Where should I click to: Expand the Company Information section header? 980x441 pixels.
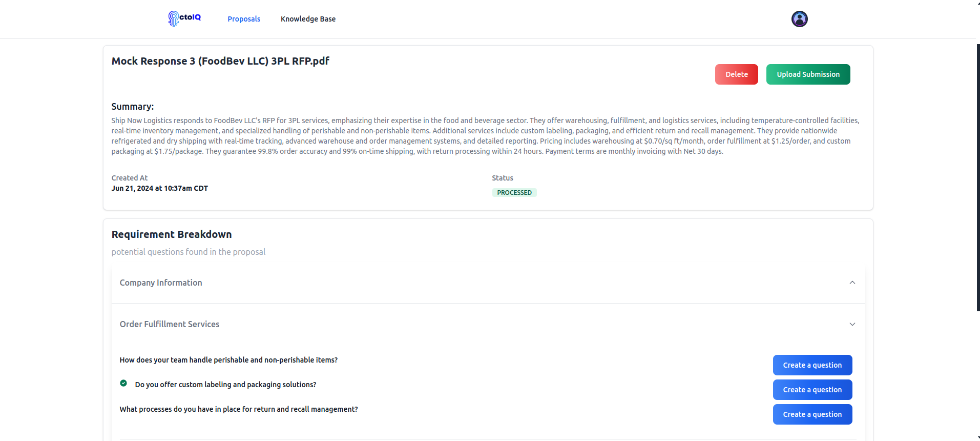(161, 283)
